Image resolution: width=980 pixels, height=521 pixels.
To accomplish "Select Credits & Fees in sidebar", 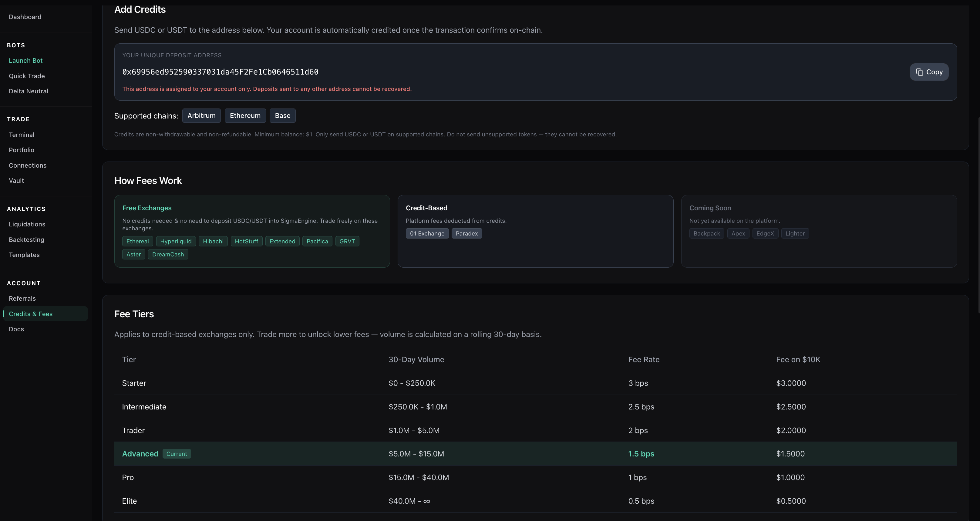I will pos(45,314).
